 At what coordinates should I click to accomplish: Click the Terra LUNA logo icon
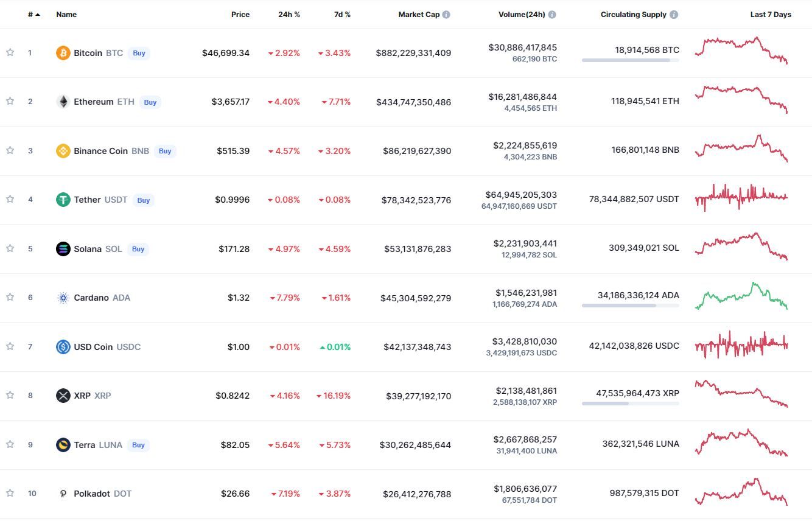click(x=63, y=445)
